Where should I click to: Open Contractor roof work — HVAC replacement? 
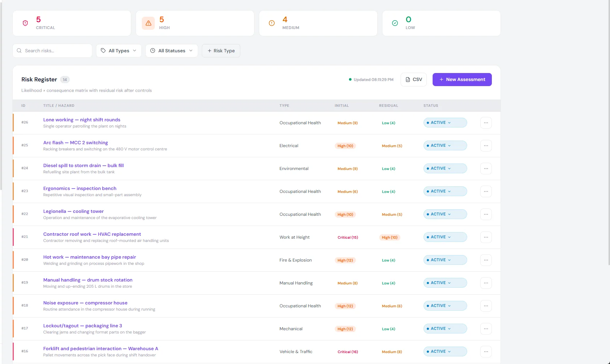(92, 234)
